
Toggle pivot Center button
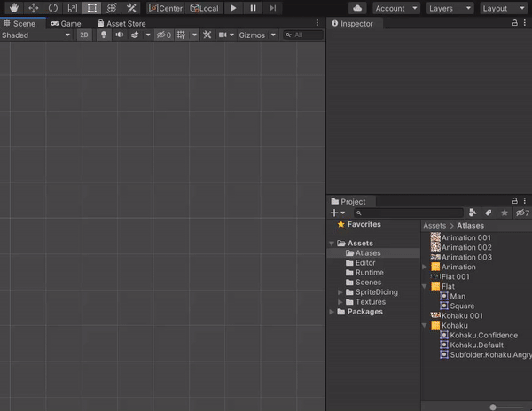pyautogui.click(x=166, y=8)
